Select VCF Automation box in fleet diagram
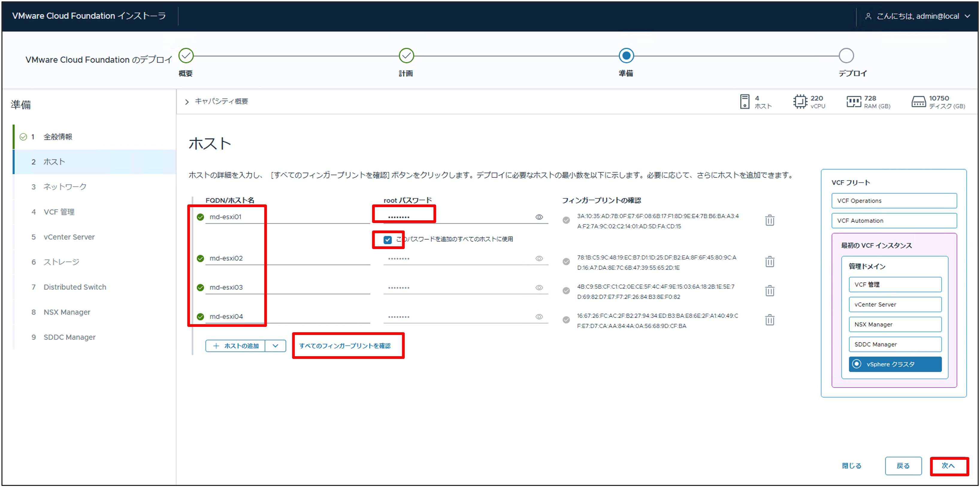The width and height of the screenshot is (980, 487). [x=894, y=221]
